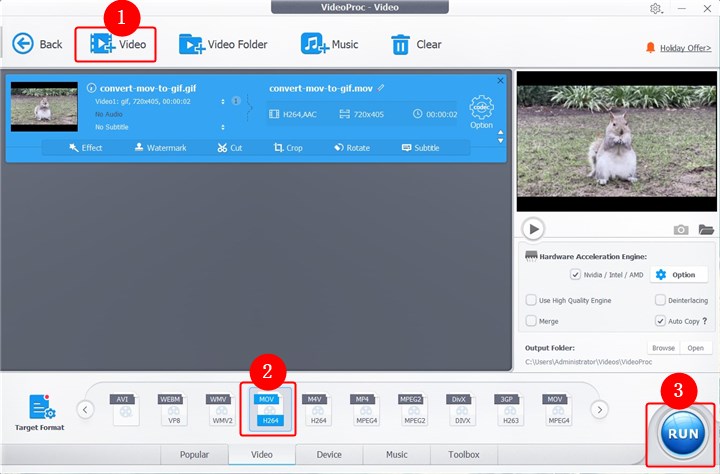
Task: Switch to the Device tab
Action: (329, 454)
